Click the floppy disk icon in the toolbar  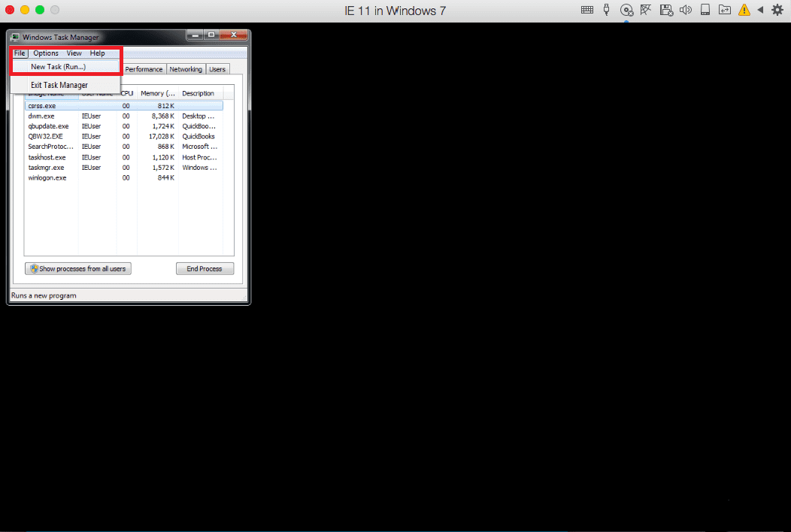click(x=666, y=10)
